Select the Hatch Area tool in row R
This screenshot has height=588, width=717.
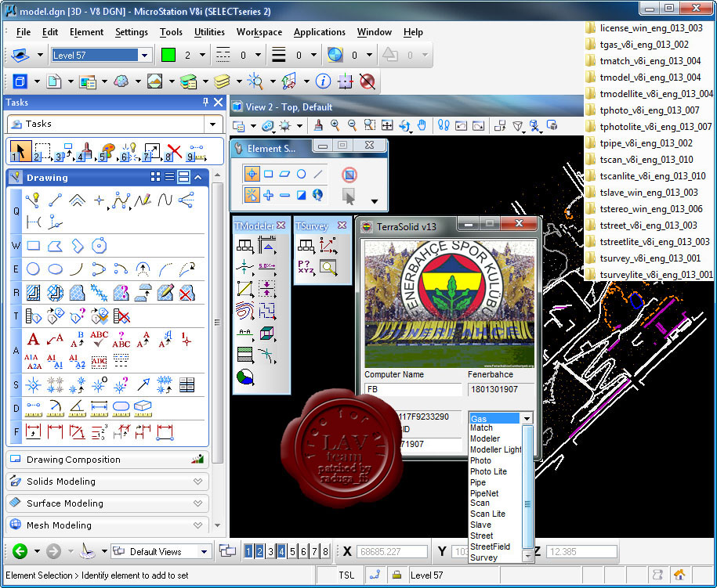click(34, 292)
